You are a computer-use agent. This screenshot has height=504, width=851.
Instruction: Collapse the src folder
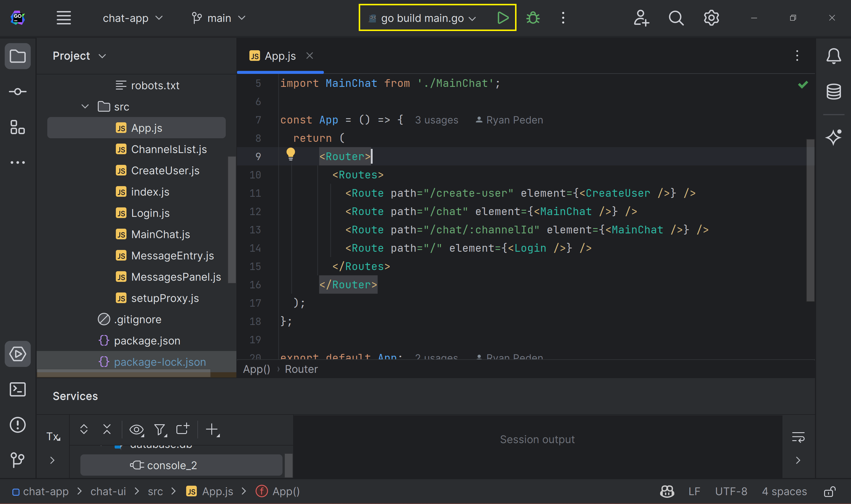[85, 107]
